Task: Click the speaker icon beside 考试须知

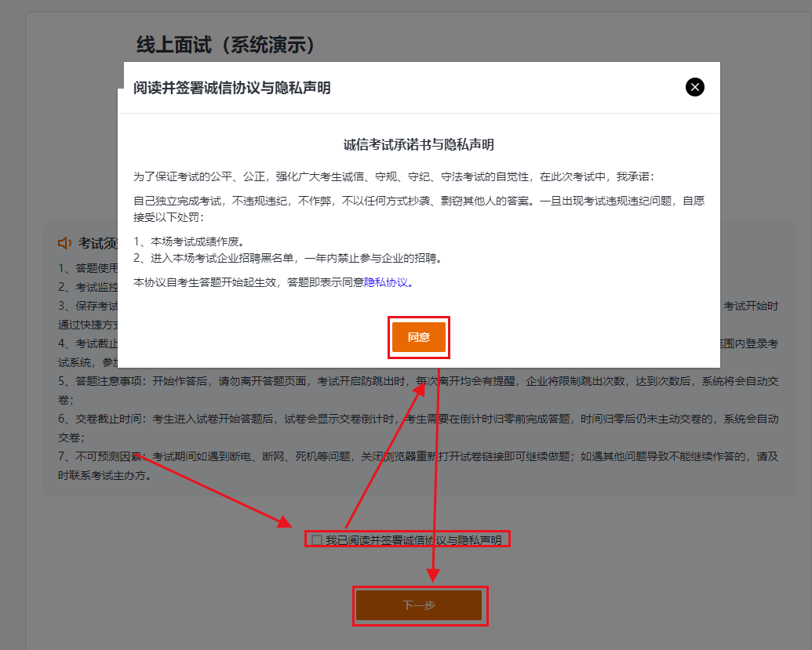Action: (x=65, y=243)
